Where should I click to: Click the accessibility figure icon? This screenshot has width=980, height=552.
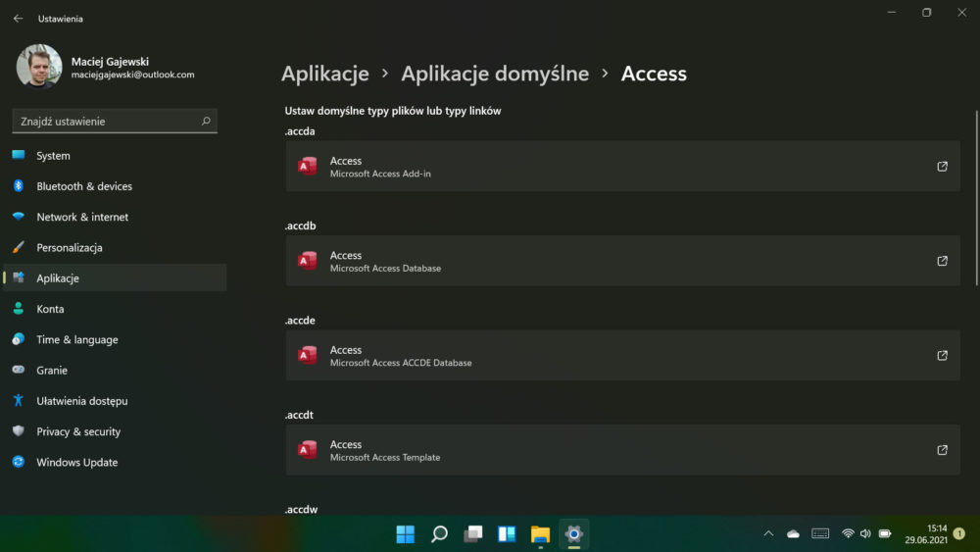pyautogui.click(x=19, y=400)
